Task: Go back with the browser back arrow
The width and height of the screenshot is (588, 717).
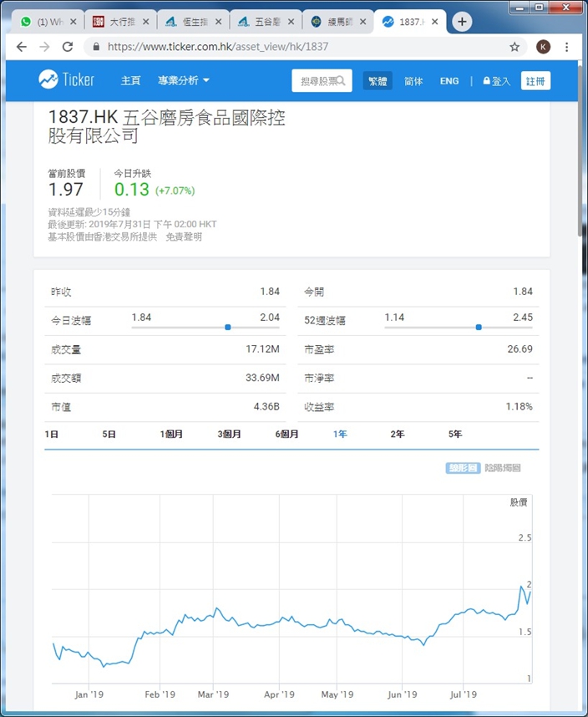Action: [x=22, y=47]
